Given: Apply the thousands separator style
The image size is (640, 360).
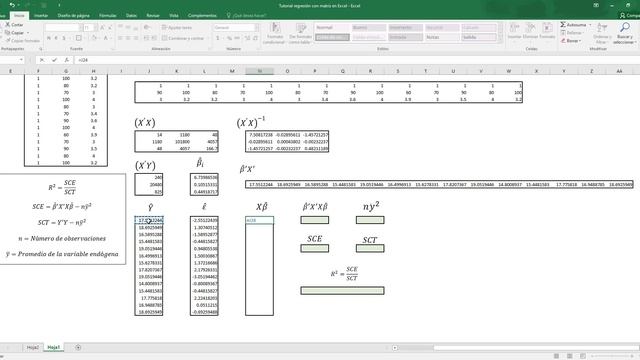Looking at the screenshot, I should [x=237, y=38].
